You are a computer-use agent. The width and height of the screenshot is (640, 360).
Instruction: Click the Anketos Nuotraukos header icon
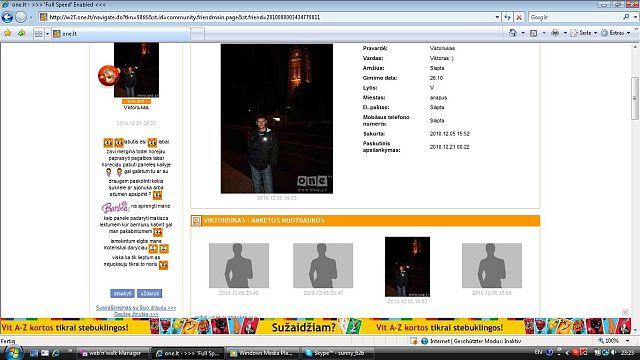point(196,221)
